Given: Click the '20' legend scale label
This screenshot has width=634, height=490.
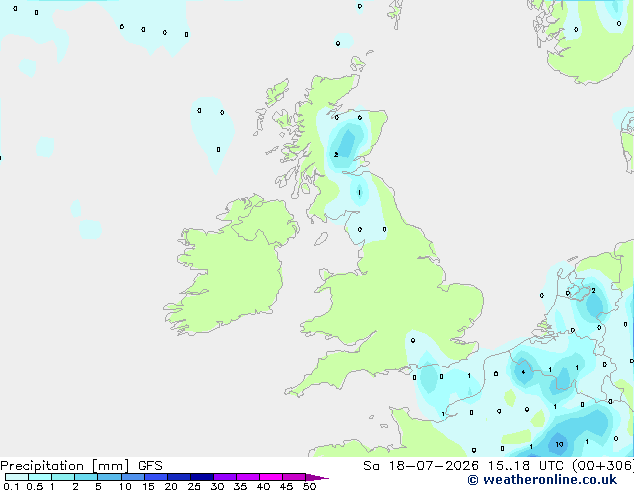Looking at the screenshot, I should pyautogui.click(x=171, y=486).
